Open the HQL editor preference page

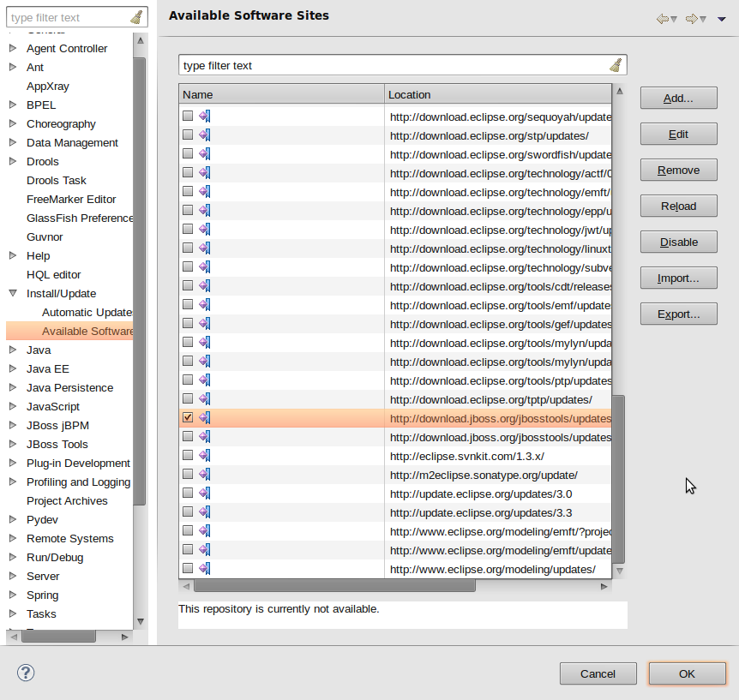click(54, 275)
